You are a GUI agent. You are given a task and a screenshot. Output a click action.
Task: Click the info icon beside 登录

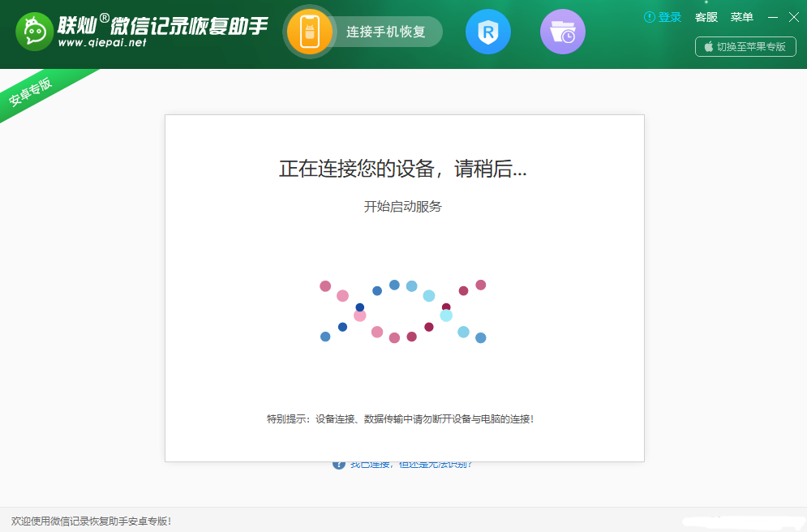[647, 17]
